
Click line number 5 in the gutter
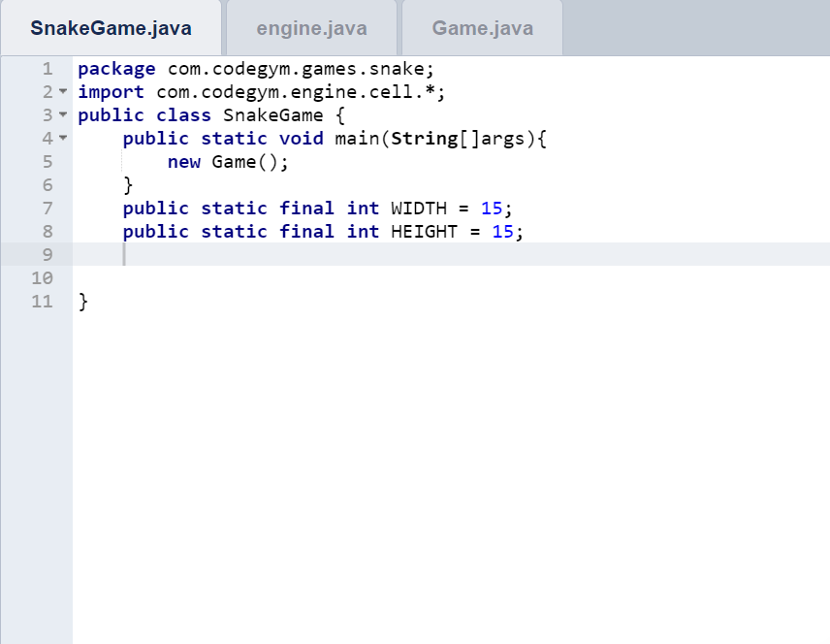(x=46, y=162)
